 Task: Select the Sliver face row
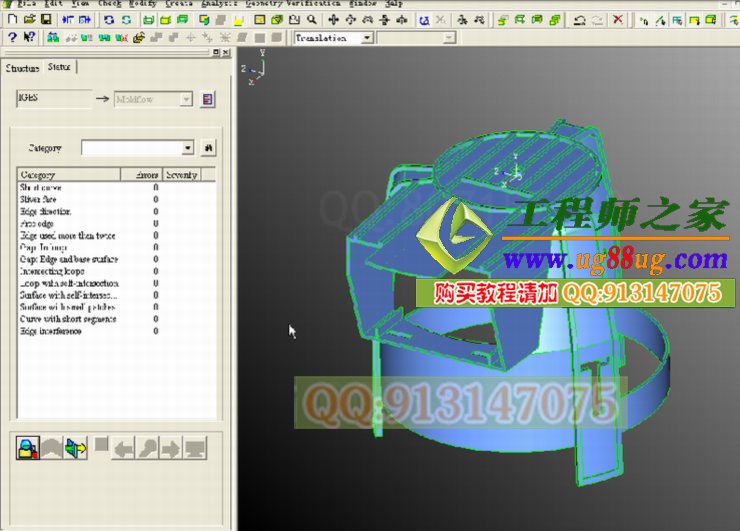[40, 199]
